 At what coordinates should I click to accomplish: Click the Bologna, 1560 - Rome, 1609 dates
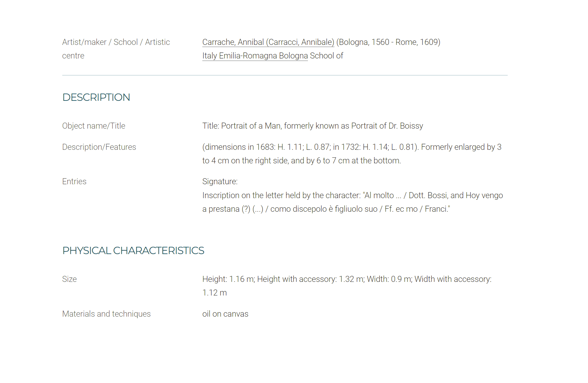388,42
